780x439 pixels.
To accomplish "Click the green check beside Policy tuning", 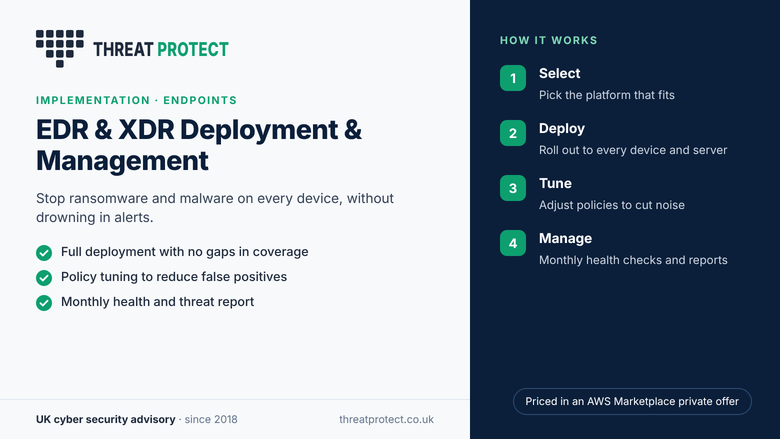I will point(44,277).
